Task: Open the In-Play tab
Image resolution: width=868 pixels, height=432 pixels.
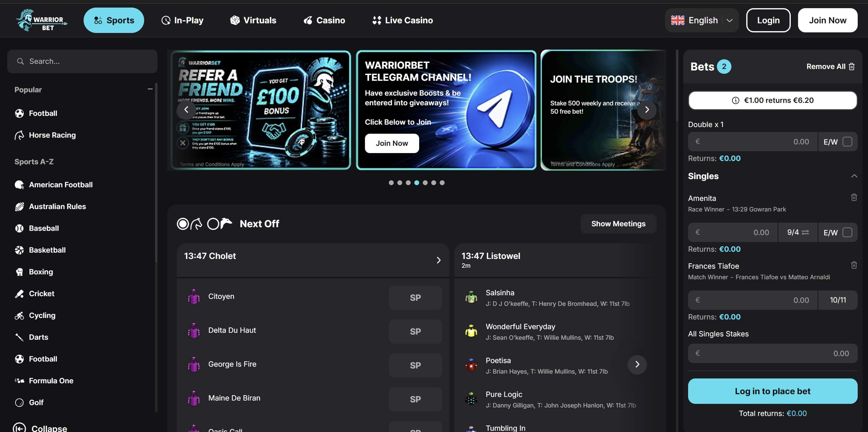Action: [x=182, y=20]
